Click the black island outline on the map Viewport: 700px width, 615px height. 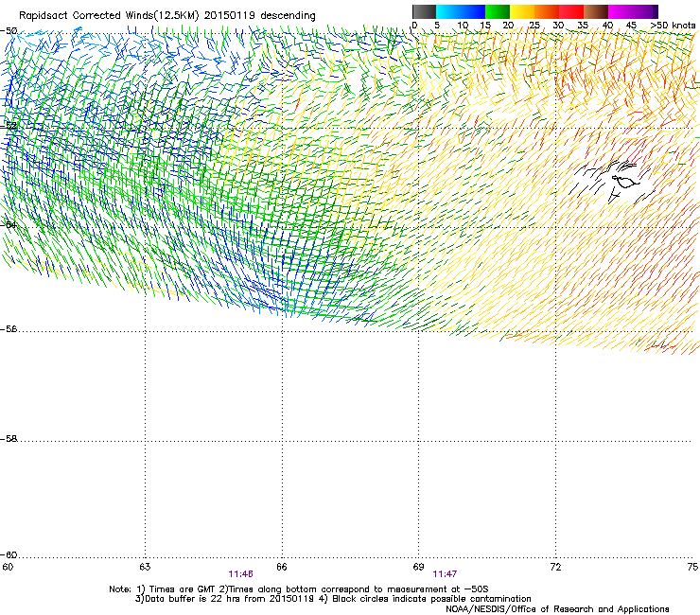click(x=625, y=182)
